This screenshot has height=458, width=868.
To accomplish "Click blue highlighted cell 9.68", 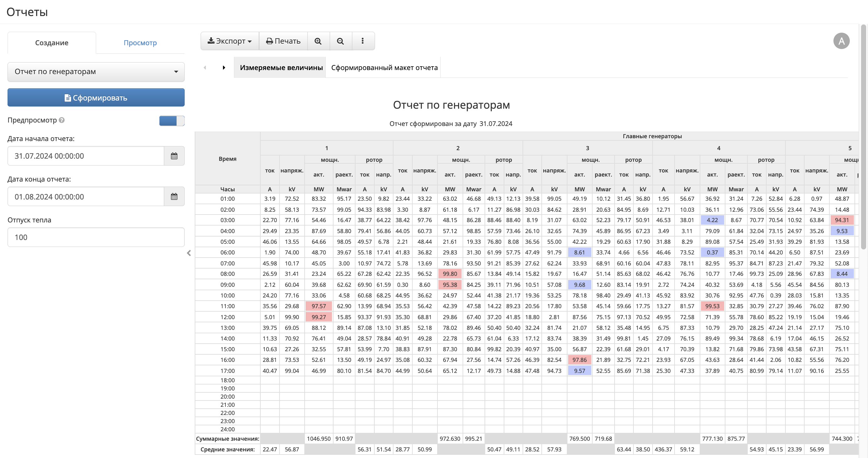I will (580, 285).
